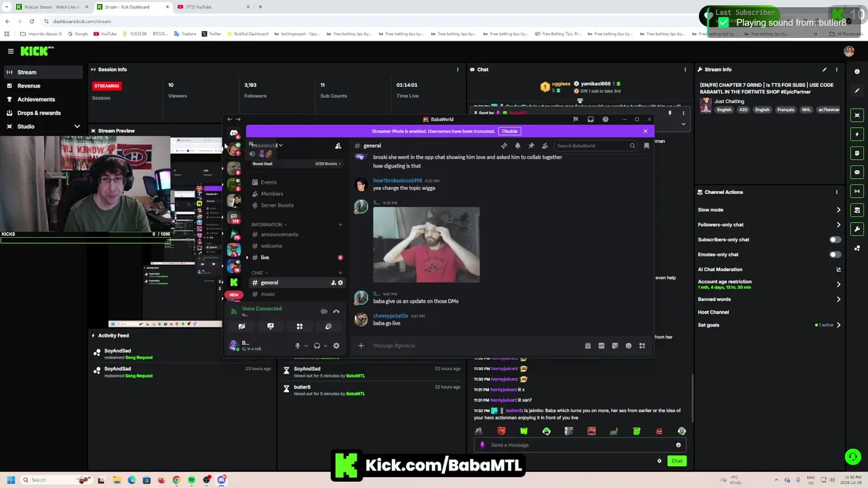
Task: Disconnect from Discord voice call
Action: pyautogui.click(x=336, y=311)
